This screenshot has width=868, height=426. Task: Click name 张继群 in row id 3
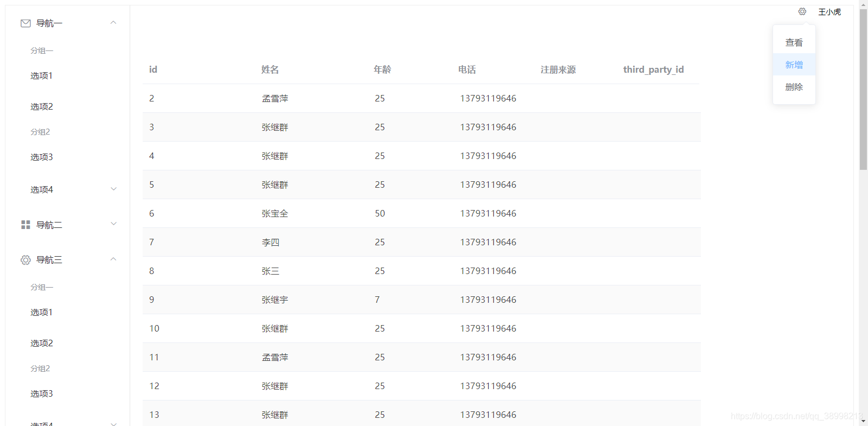[275, 127]
